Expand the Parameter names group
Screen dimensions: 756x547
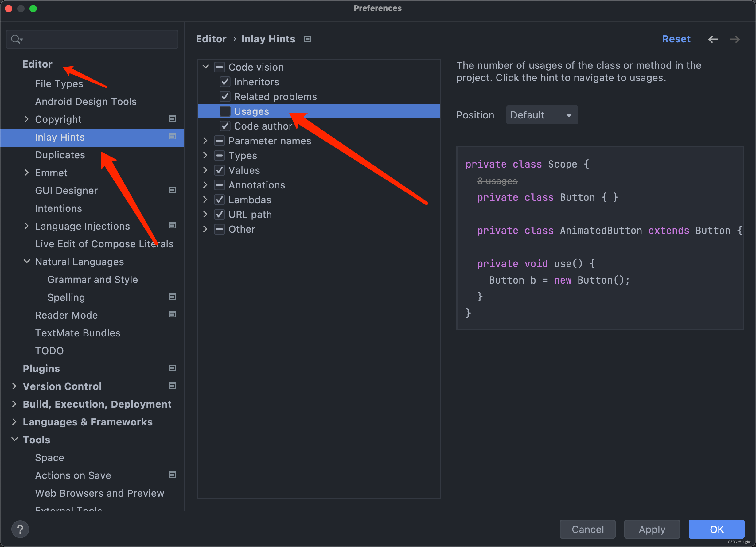coord(205,141)
